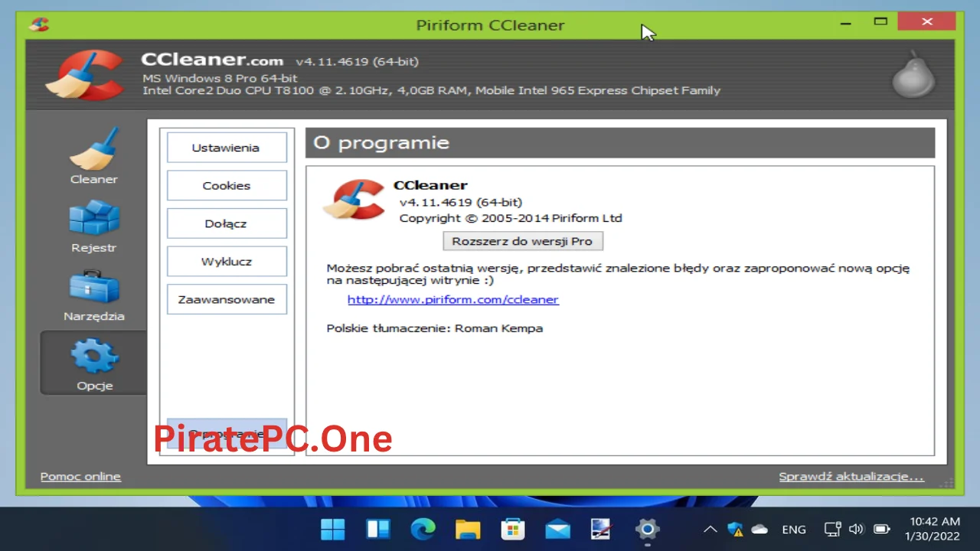This screenshot has width=980, height=551.
Task: Click Sprawdź aktualizacje link
Action: point(851,476)
